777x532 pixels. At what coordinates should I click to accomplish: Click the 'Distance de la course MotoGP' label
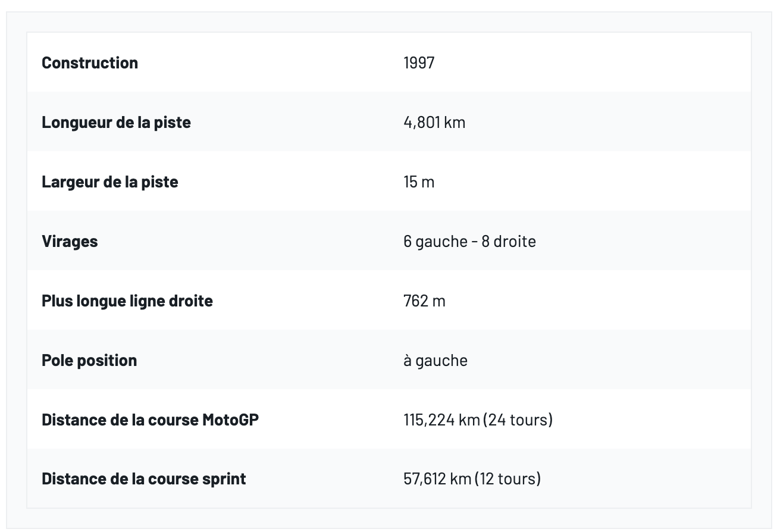pos(150,420)
